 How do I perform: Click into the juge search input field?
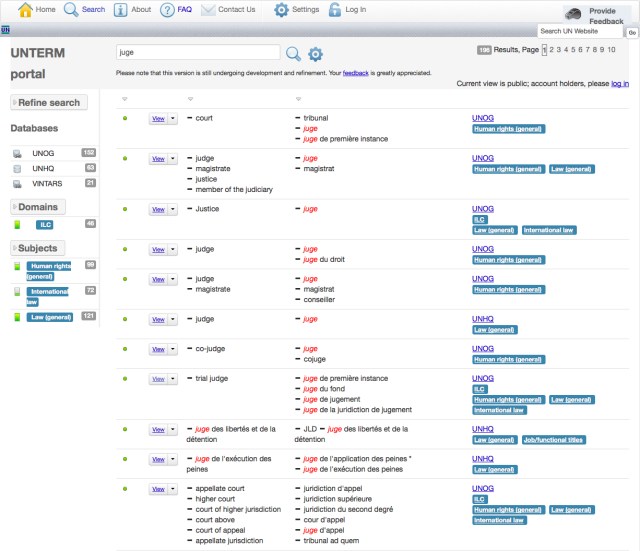coord(197,52)
